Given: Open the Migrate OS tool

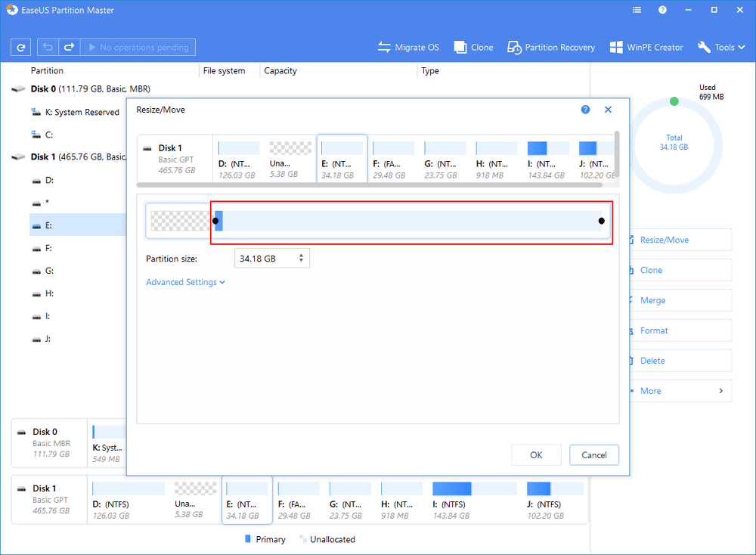Looking at the screenshot, I should point(408,48).
